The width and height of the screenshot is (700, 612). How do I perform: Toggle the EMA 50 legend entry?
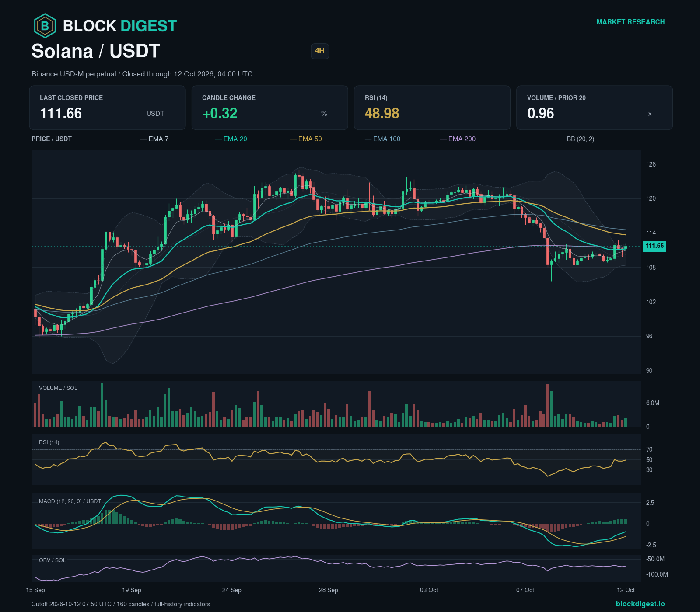[306, 139]
